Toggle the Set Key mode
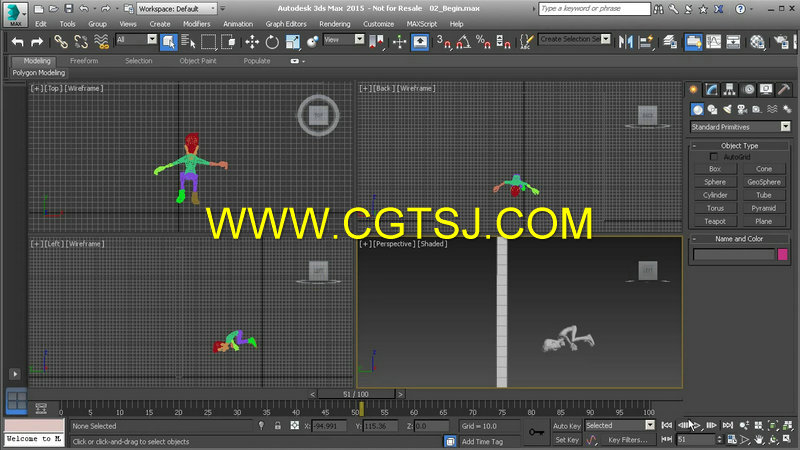800x450 pixels. (566, 439)
